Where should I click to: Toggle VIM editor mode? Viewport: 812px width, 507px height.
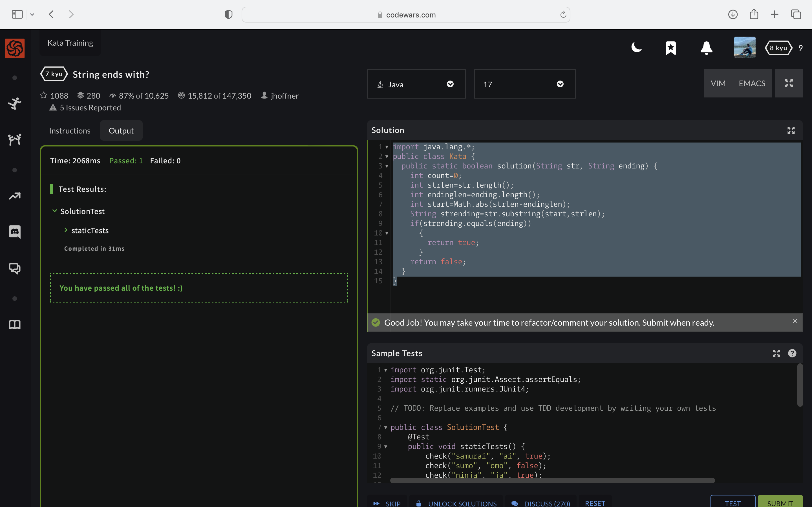[x=718, y=83]
